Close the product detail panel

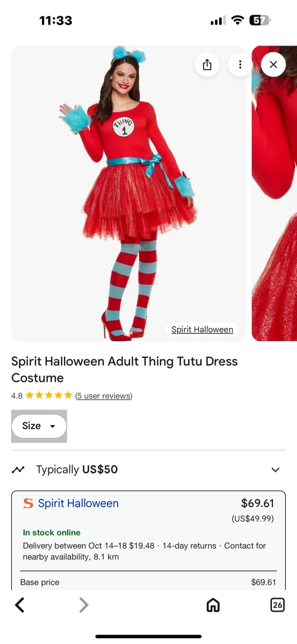tap(273, 65)
